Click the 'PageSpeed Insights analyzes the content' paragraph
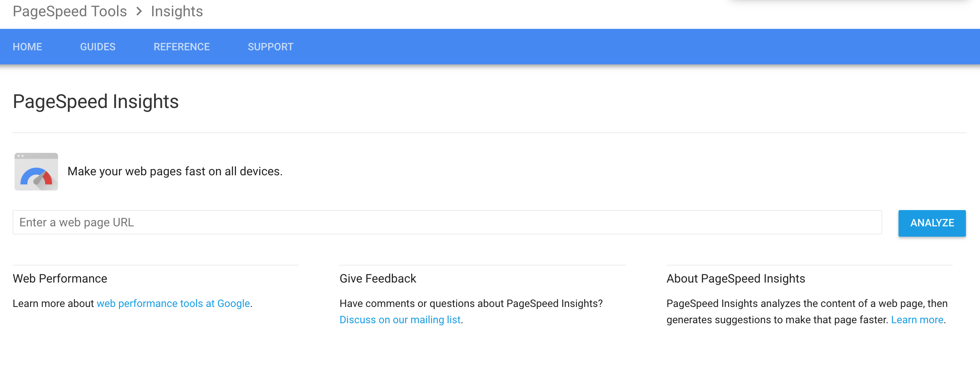The height and width of the screenshot is (375, 980). pos(807,304)
